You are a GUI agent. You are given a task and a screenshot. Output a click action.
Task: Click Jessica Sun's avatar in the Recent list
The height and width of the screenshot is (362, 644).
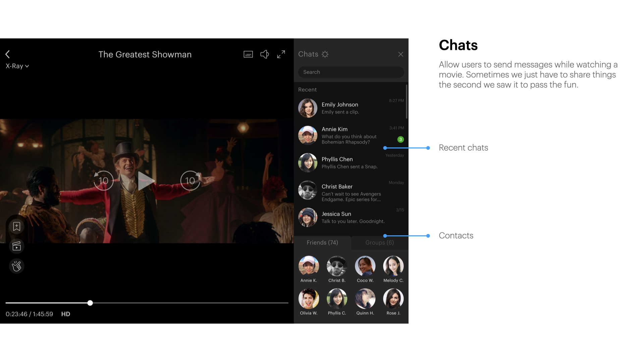(308, 217)
